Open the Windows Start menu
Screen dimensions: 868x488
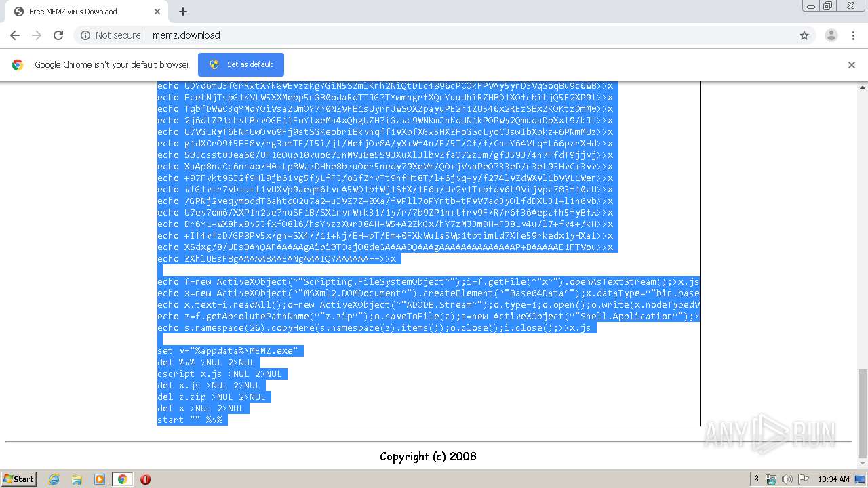coord(18,479)
